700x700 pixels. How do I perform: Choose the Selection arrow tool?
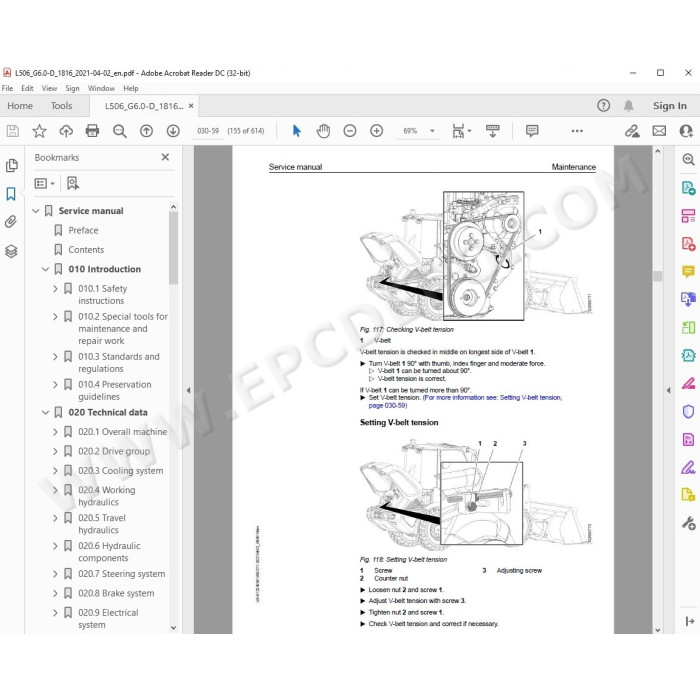[296, 131]
